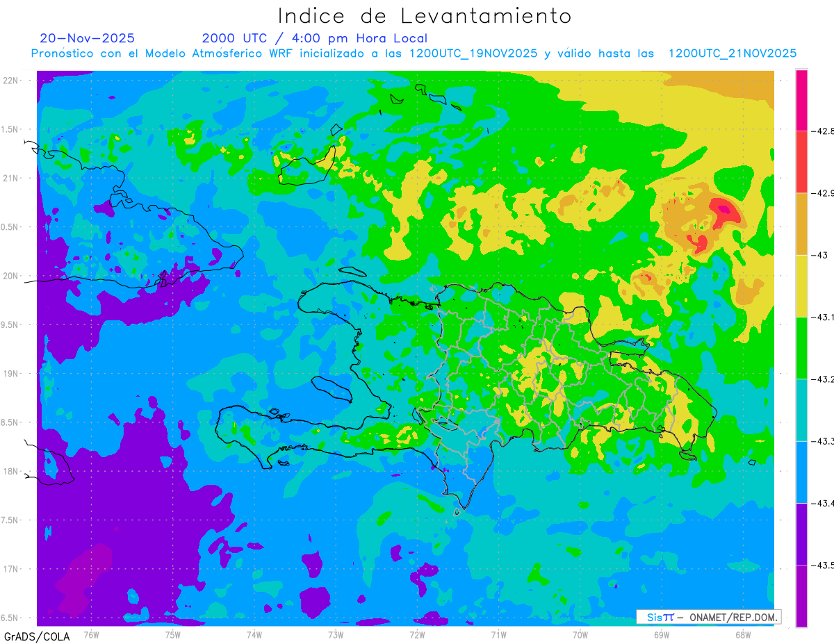Click the '69W' longitude label

click(x=662, y=634)
